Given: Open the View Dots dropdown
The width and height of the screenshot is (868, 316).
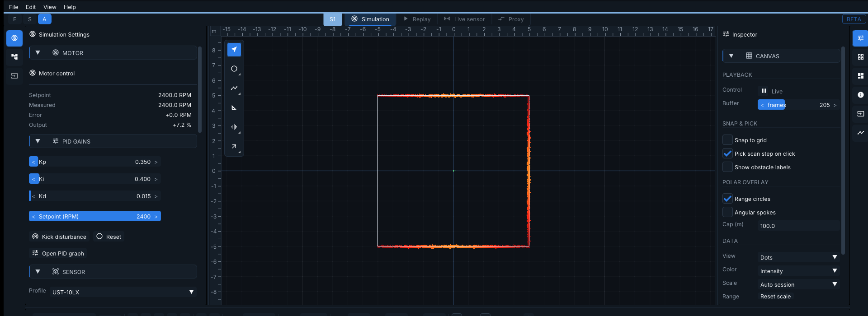Looking at the screenshot, I should click(x=798, y=257).
